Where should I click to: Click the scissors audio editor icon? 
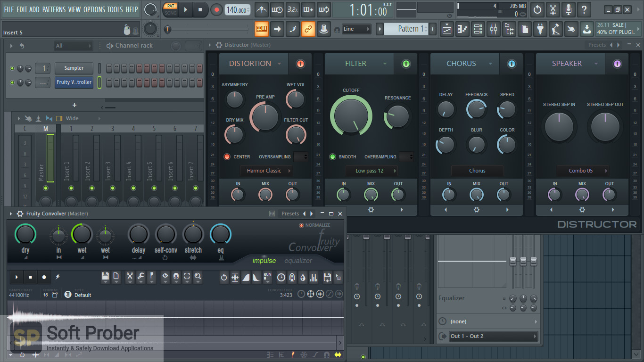tap(553, 9)
